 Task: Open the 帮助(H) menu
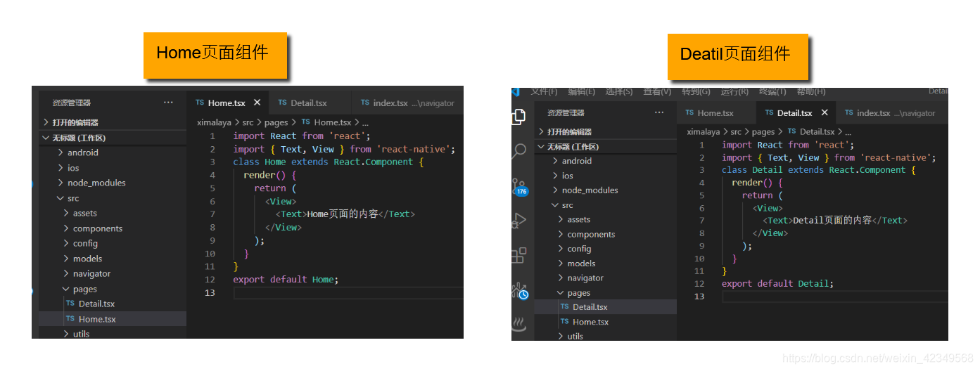click(x=811, y=92)
